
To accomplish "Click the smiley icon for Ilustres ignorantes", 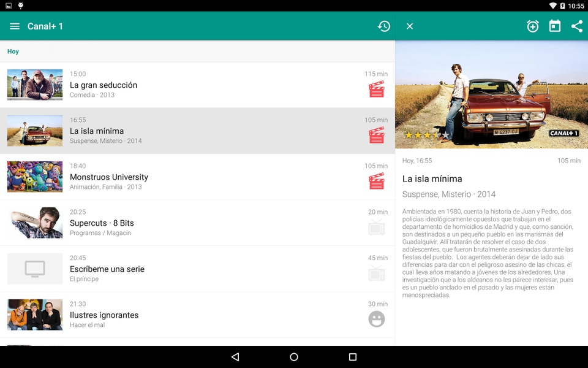I will pyautogui.click(x=377, y=319).
